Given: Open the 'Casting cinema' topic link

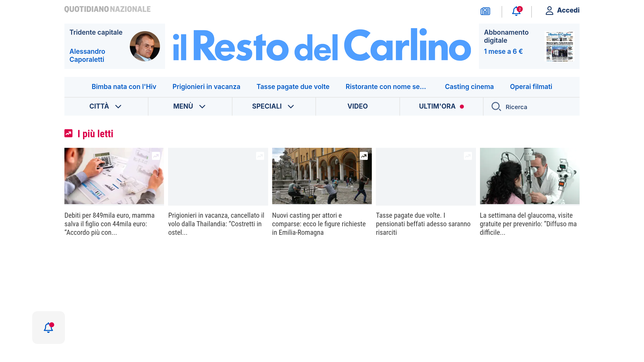Looking at the screenshot, I should coord(469,86).
